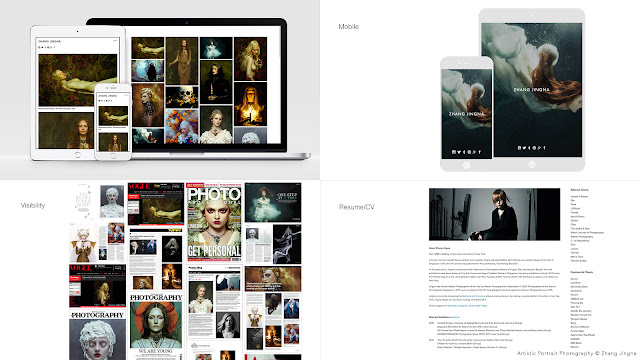Click the Resume/CV section label
Image resolution: width=640 pixels, height=360 pixels.
coord(356,207)
